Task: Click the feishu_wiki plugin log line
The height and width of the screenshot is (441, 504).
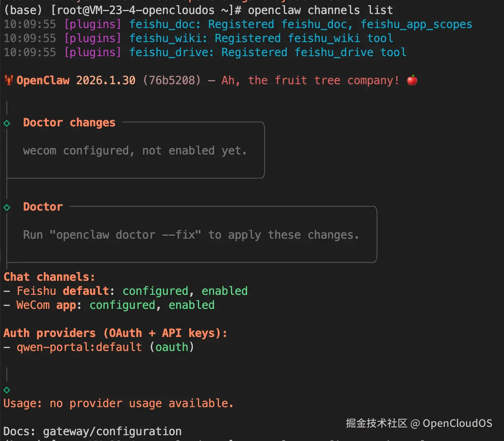Action: pos(261,38)
